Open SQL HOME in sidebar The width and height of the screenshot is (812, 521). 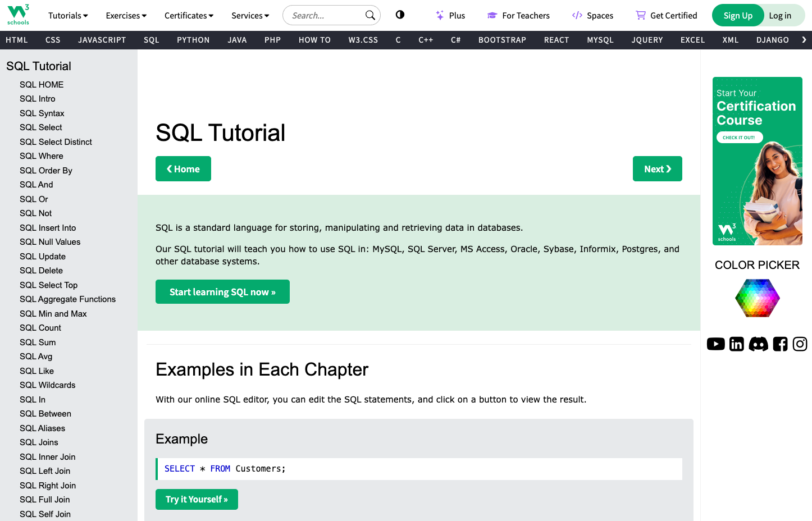coord(42,85)
